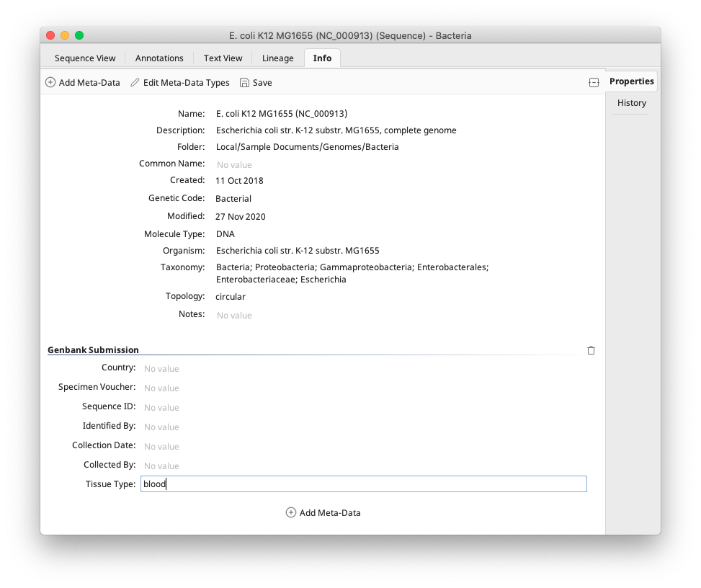Click the Name: field label
This screenshot has height=588, width=701.
click(x=192, y=114)
